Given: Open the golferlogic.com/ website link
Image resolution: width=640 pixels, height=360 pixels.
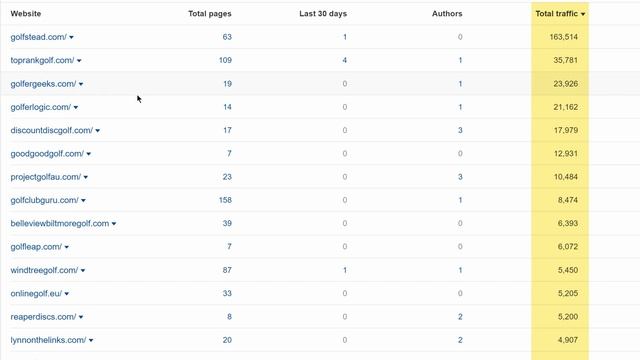Looking at the screenshot, I should (x=41, y=107).
